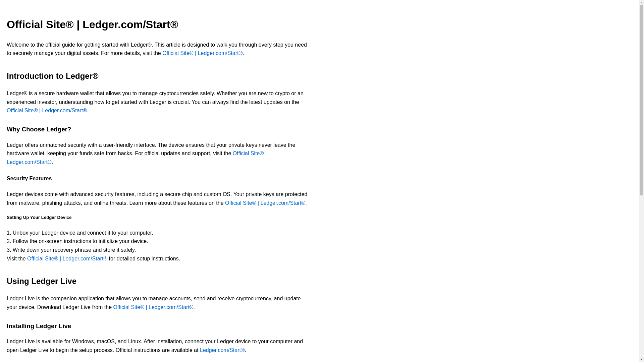Click the Security Features heading
Viewport: 644px width, 362px height.
(29, 179)
